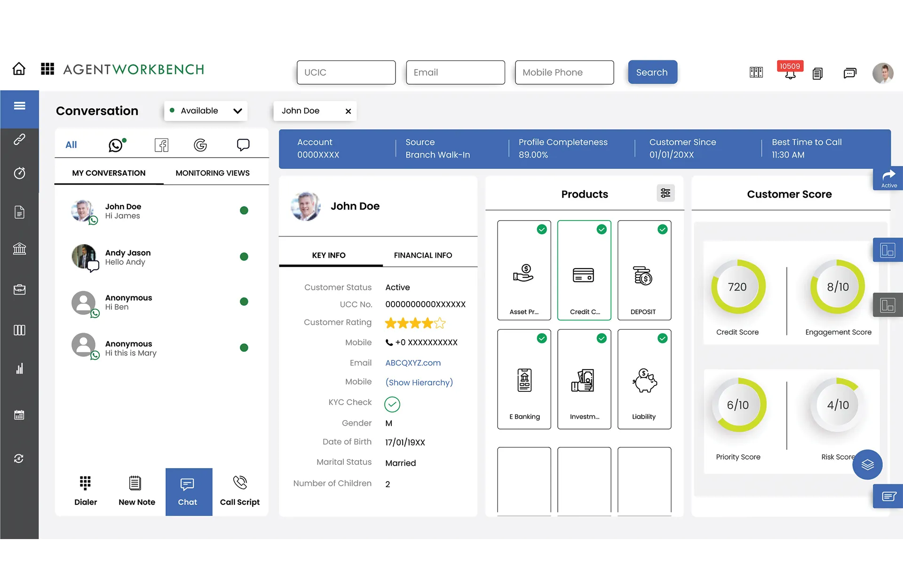This screenshot has height=588, width=903.
Task: Filter conversations by Facebook channel
Action: point(161,145)
